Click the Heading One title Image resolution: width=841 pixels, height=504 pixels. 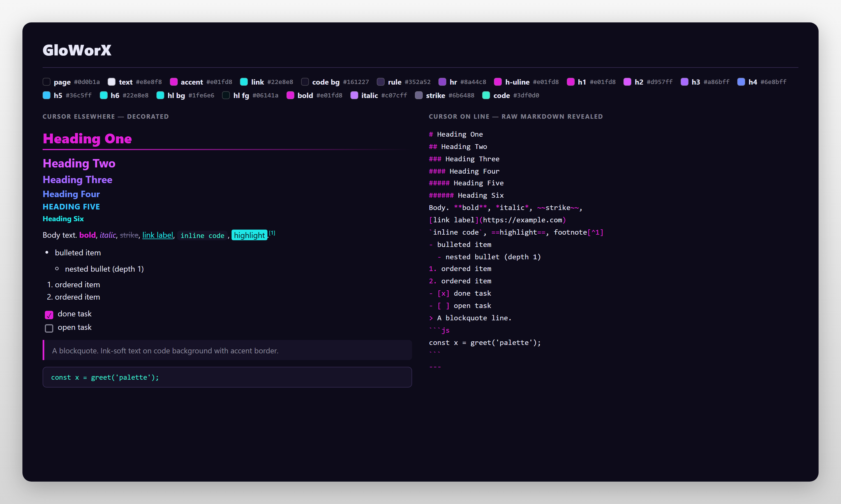[87, 139]
